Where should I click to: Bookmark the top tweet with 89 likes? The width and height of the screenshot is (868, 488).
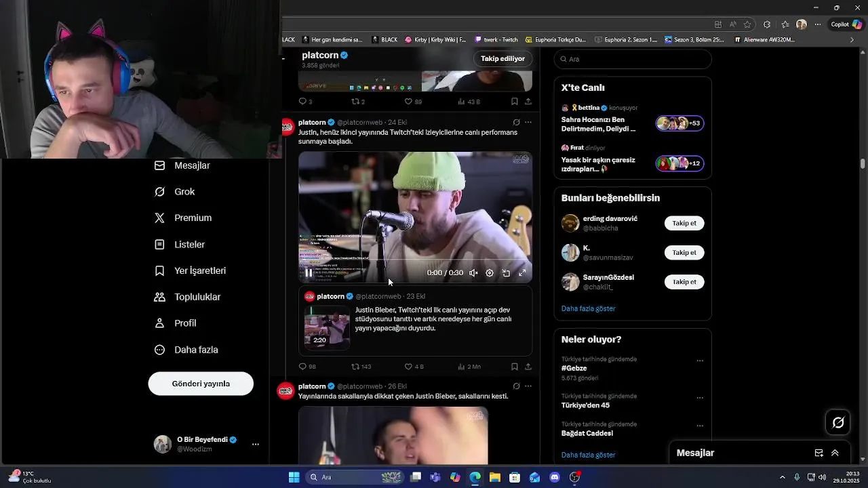coord(515,102)
